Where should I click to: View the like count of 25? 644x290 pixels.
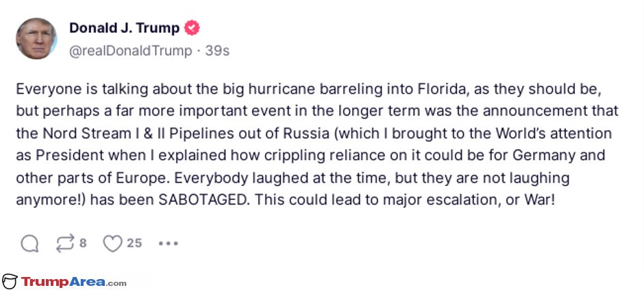click(x=134, y=243)
